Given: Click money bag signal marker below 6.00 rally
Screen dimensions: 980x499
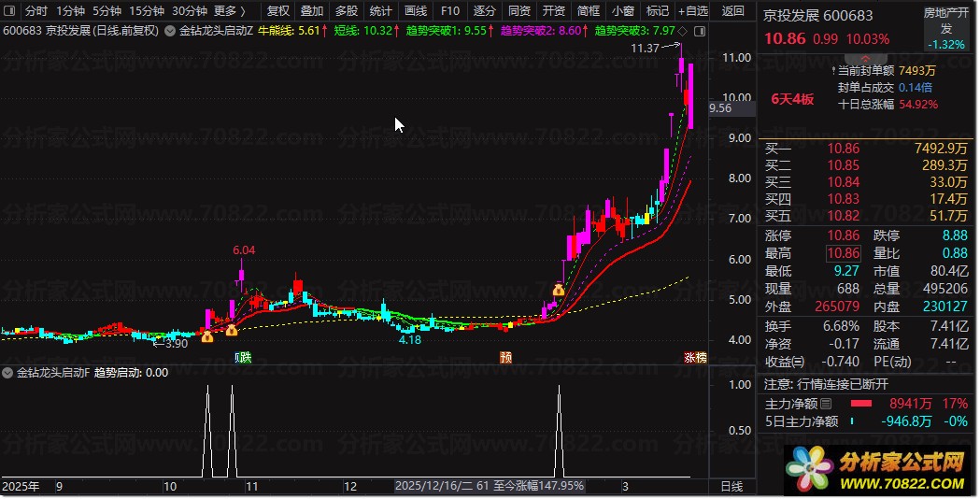Looking at the screenshot, I should pyautogui.click(x=558, y=290).
